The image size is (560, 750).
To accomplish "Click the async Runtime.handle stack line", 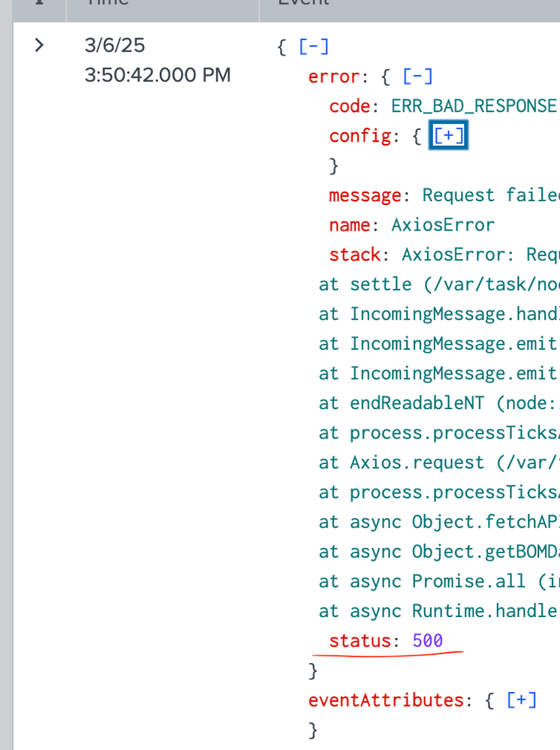I will tap(439, 611).
